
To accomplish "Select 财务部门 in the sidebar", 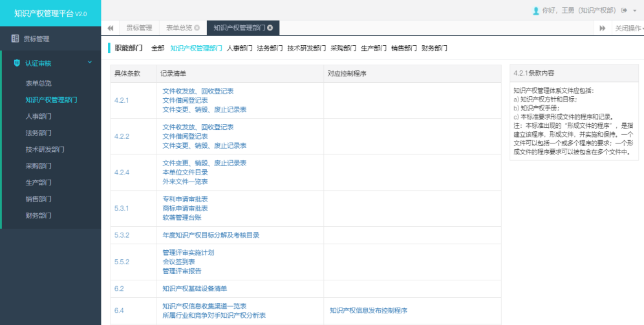I will [x=38, y=216].
